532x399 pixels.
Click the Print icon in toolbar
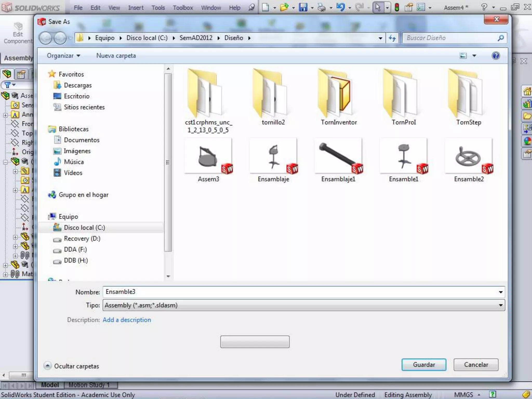(x=322, y=7)
